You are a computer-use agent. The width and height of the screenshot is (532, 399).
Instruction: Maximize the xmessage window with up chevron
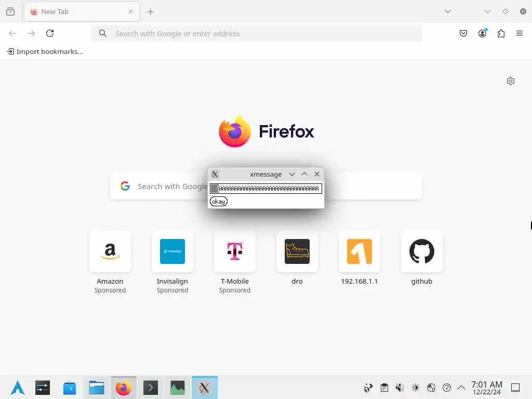pos(304,174)
